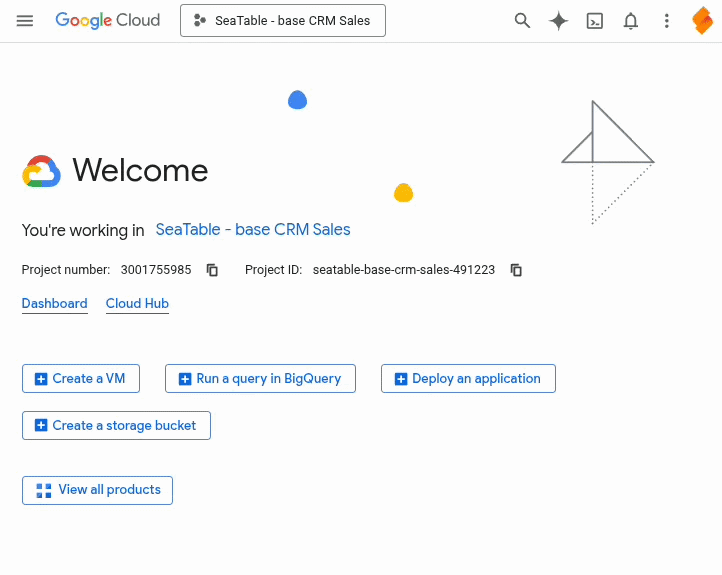
Task: Click the Google Cloud logo beside Welcome
Action: click(41, 171)
